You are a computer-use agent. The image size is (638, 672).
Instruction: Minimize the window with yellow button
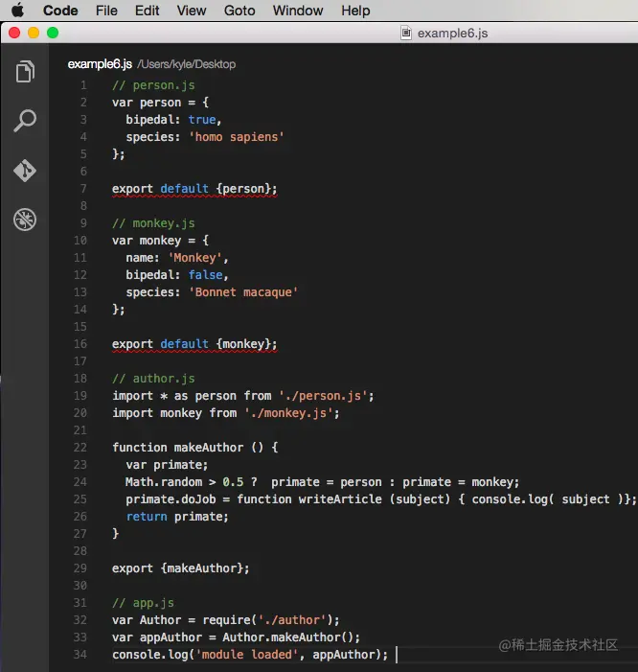click(x=34, y=33)
